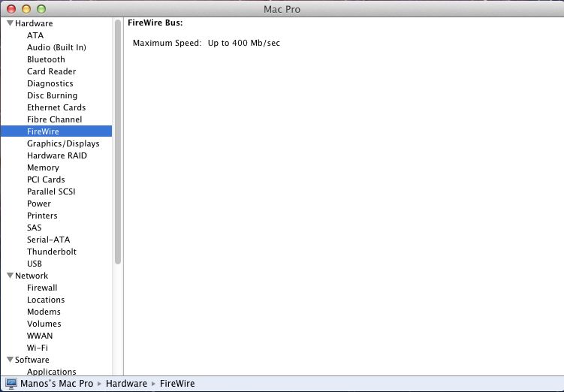
Task: Minimize window with yellow button
Action: [x=26, y=9]
